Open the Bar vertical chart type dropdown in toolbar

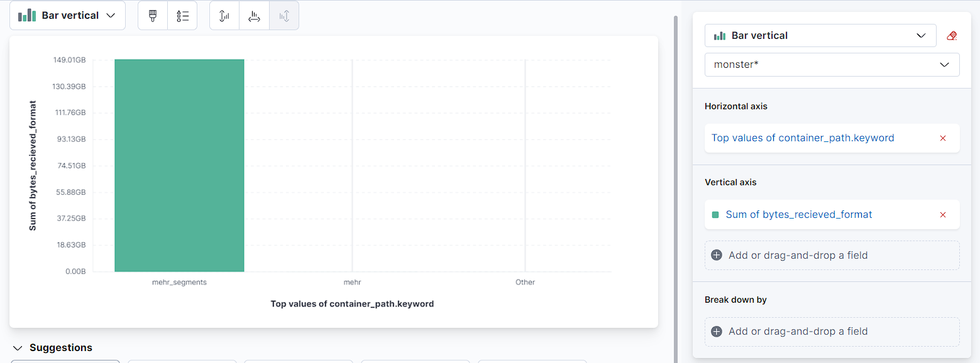tap(67, 16)
